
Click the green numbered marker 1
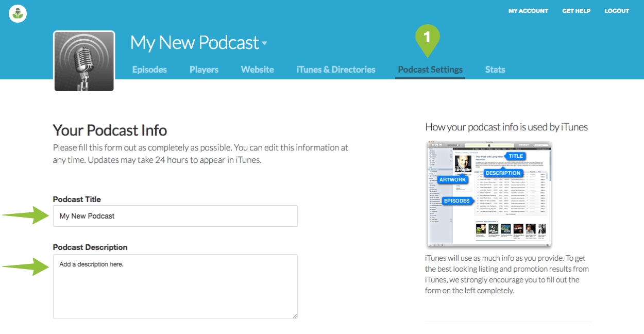click(x=427, y=38)
